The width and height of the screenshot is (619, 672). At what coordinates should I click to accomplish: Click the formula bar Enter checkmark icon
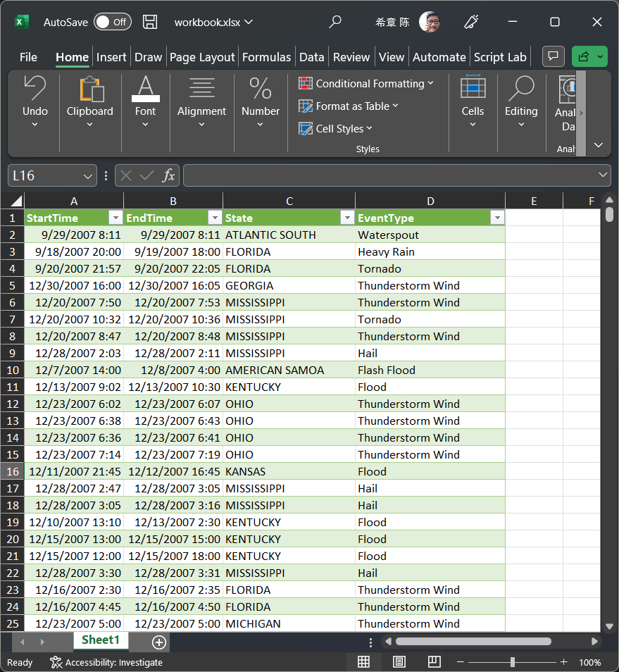click(147, 175)
